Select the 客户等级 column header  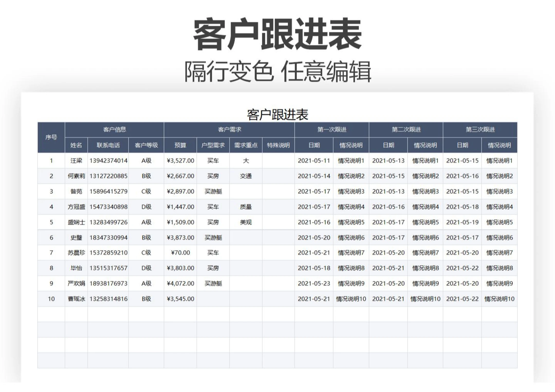146,145
